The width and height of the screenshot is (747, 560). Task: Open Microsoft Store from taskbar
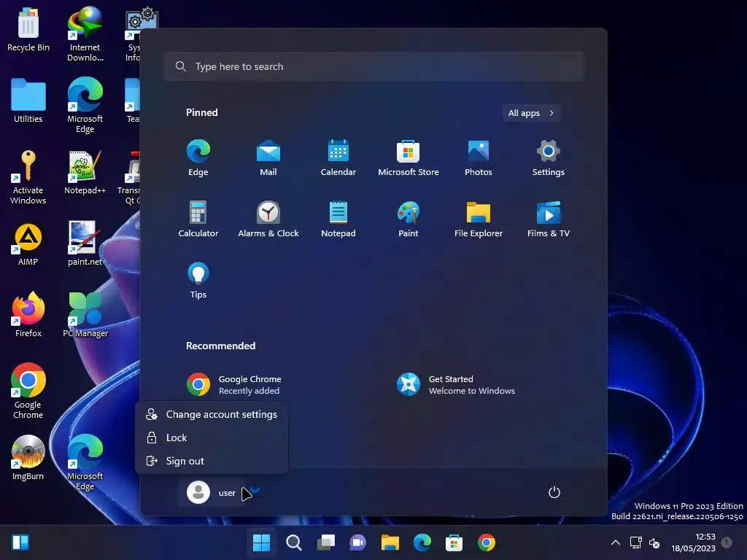(454, 542)
